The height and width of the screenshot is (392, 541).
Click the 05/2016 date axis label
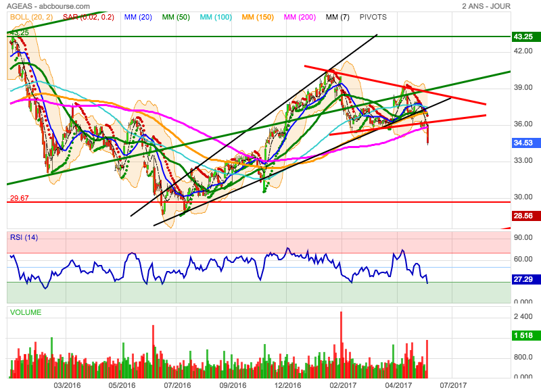click(x=122, y=385)
